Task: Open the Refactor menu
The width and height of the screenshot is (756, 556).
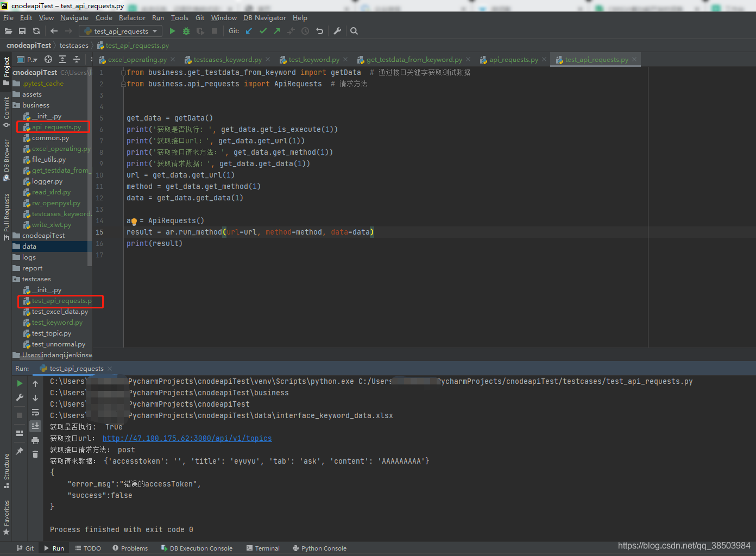Action: click(132, 18)
